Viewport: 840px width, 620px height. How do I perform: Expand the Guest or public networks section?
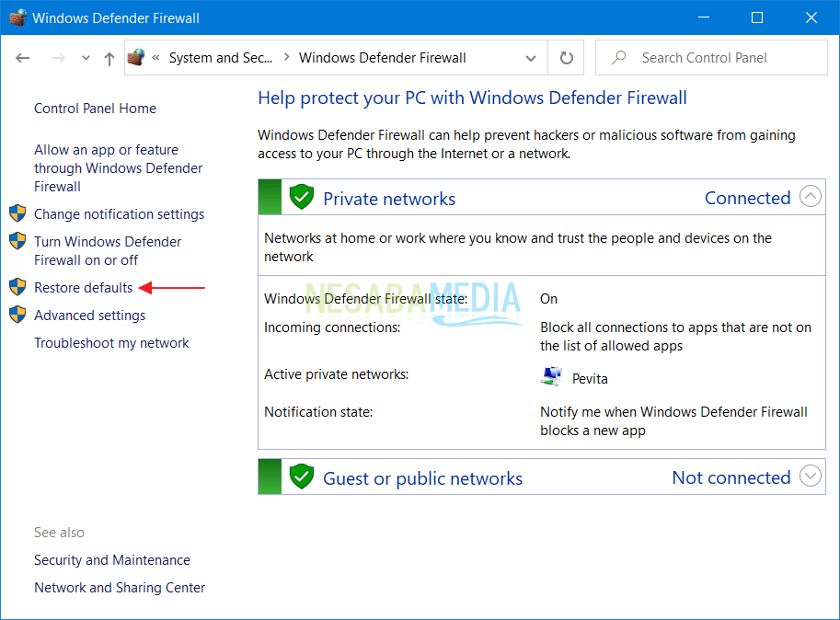click(x=810, y=476)
